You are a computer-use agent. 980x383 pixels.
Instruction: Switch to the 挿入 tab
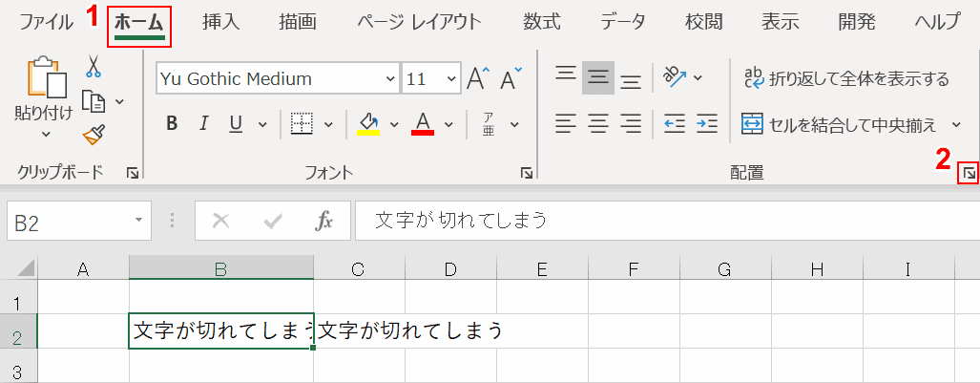221,22
